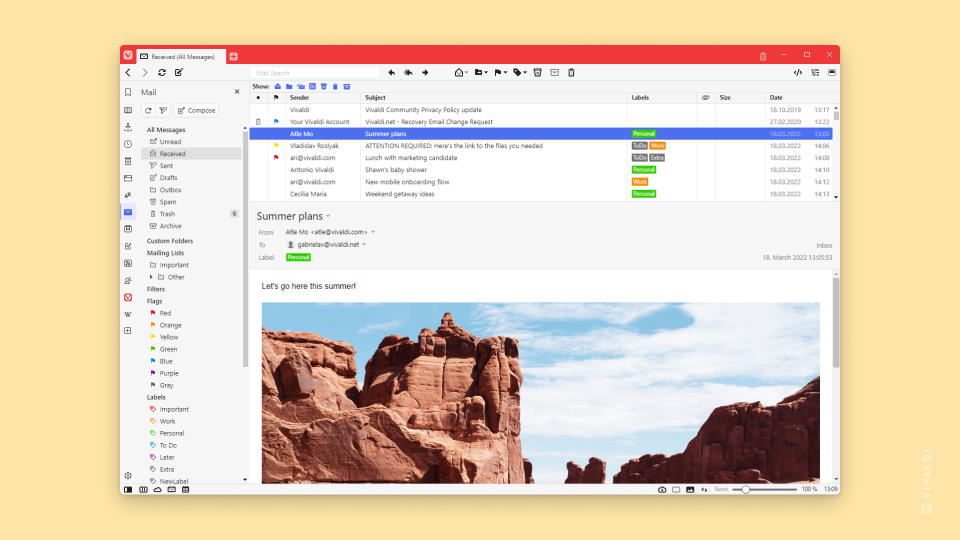960x540 pixels.
Task: Open the Drafts folder
Action: pyautogui.click(x=168, y=178)
